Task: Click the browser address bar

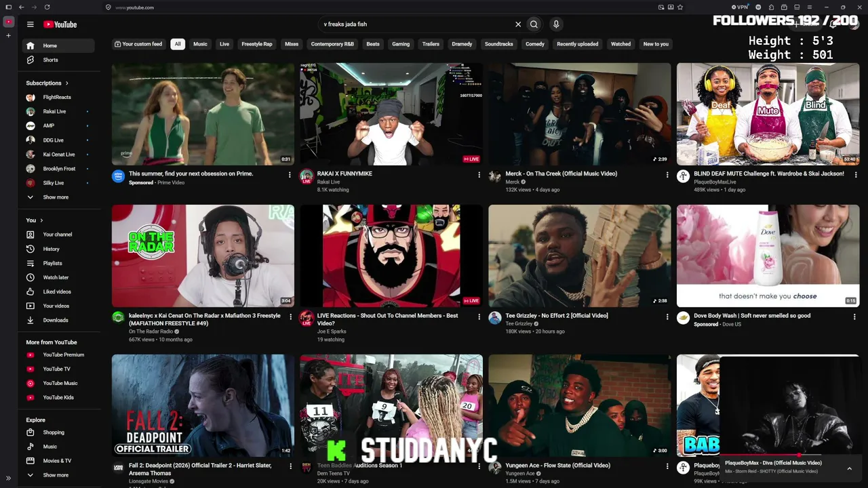Action: point(380,7)
